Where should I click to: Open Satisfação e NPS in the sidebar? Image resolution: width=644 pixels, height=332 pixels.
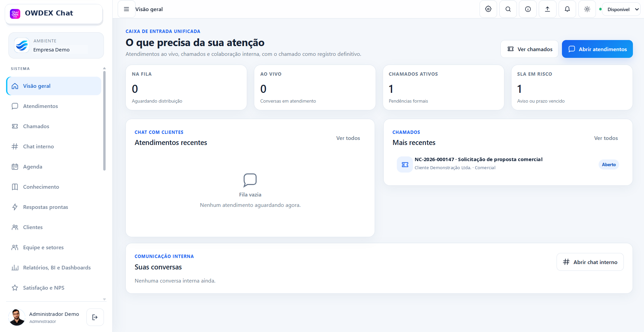pyautogui.click(x=54, y=288)
